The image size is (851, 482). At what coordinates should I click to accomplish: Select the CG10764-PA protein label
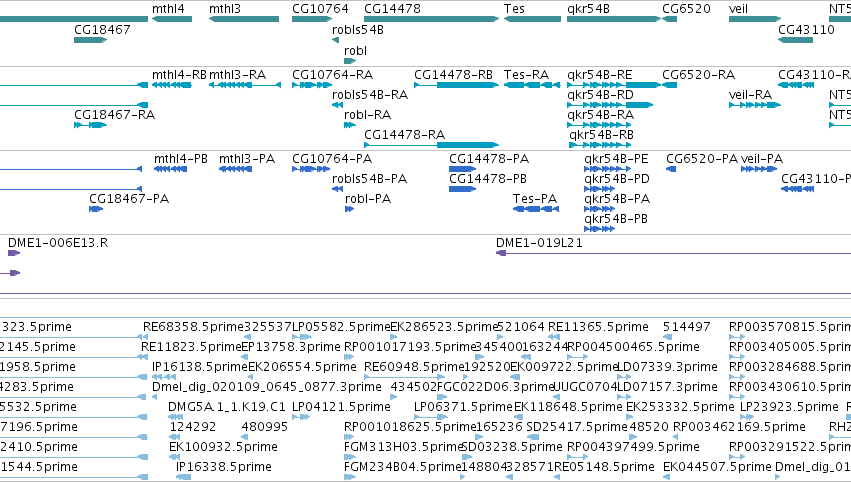click(332, 159)
